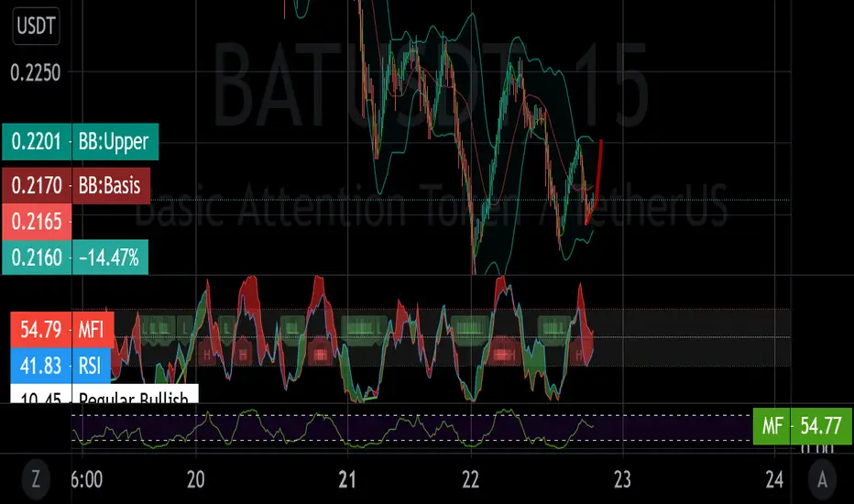Click the 0.2250 price axis label
Viewport: 854px width, 504px height.
pos(36,72)
